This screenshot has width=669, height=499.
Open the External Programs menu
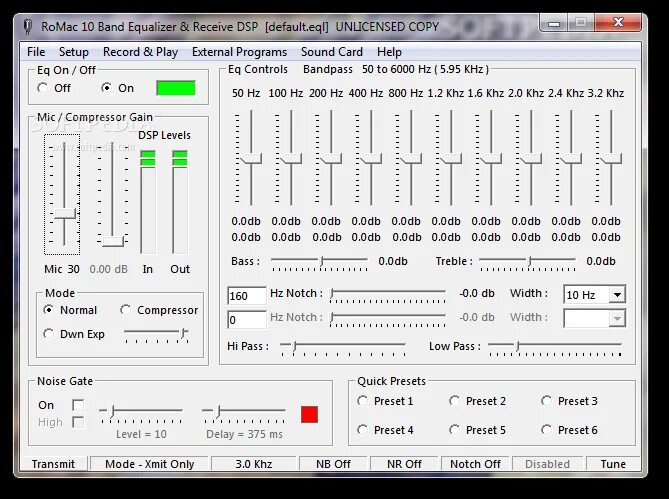[239, 52]
